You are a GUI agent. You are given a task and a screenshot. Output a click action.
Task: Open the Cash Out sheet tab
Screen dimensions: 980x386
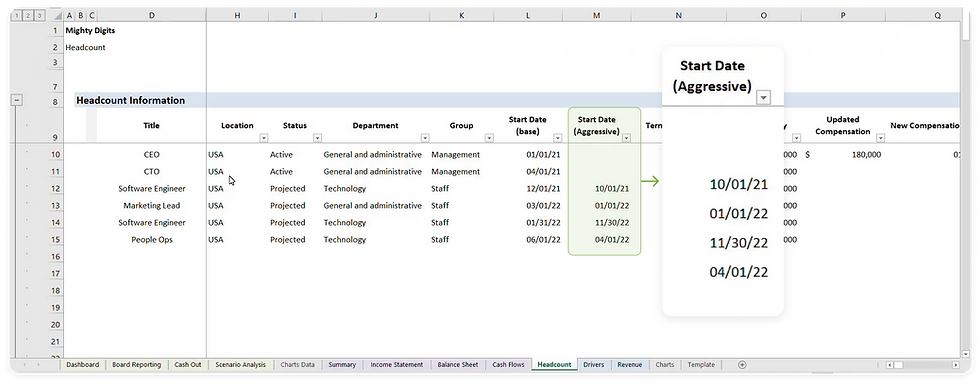point(188,365)
